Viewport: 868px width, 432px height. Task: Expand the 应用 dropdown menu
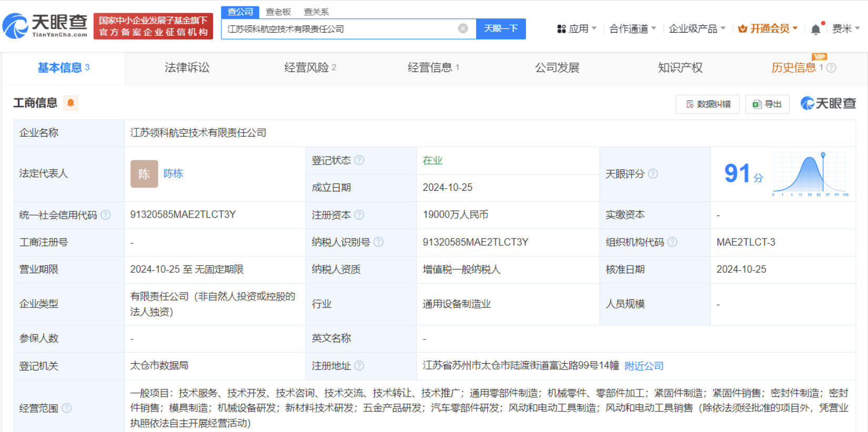577,29
